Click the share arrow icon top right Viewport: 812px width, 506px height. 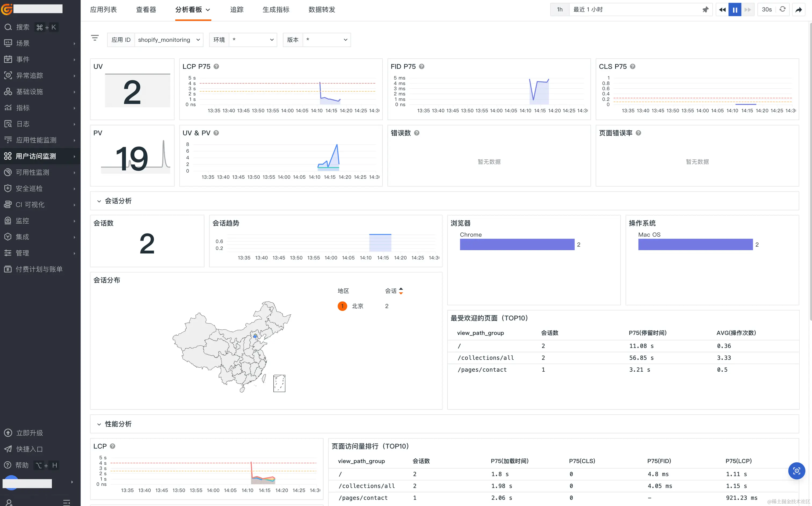798,9
